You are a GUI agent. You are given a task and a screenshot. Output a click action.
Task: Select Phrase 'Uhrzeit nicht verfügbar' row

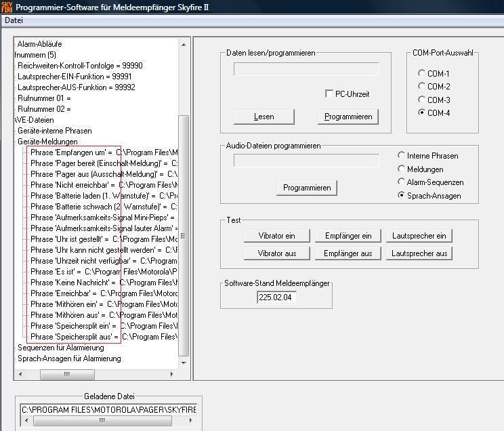[104, 261]
